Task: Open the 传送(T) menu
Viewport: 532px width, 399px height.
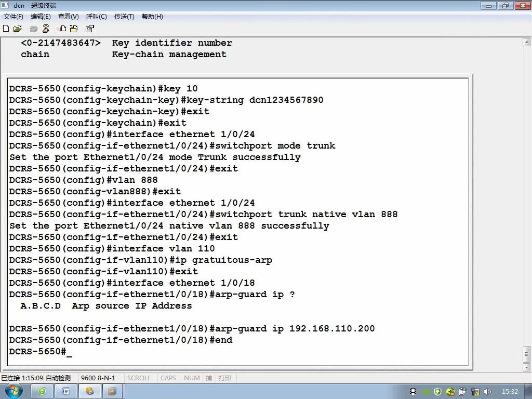Action: pyautogui.click(x=124, y=16)
